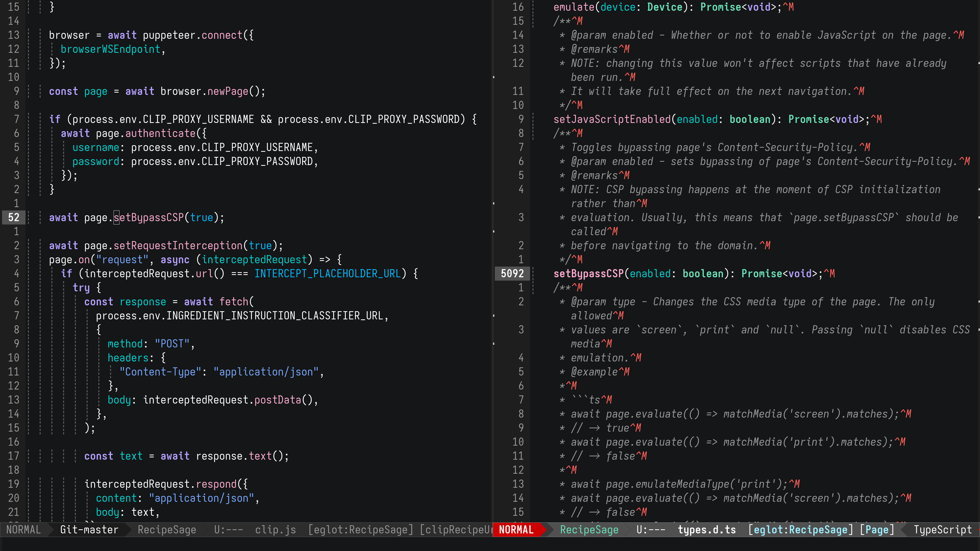
Task: Click the gray RecipeSage segment next to Git-master
Action: point(167,530)
